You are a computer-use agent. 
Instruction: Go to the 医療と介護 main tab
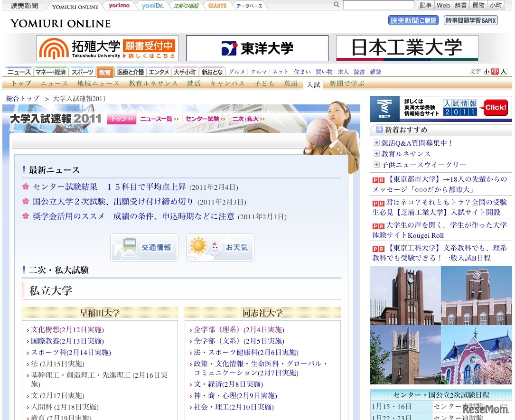131,72
